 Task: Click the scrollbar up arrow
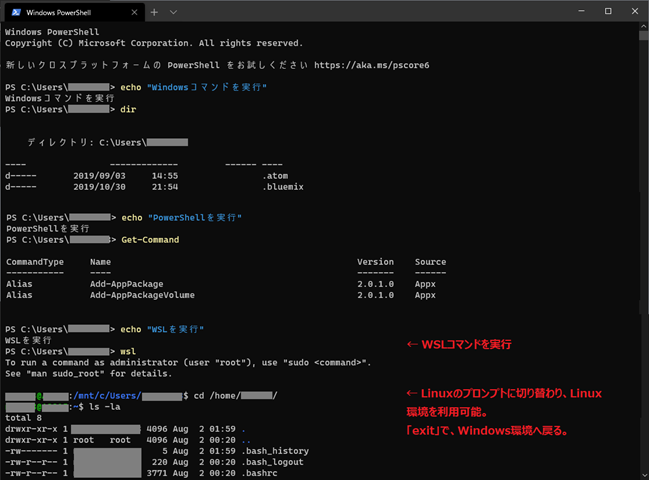[x=644, y=26]
